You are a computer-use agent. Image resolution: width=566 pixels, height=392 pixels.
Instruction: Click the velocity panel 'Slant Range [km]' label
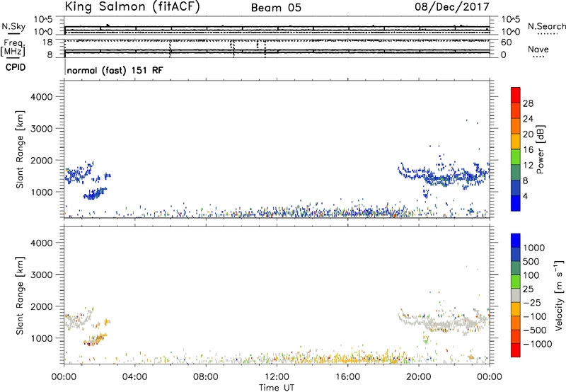click(x=20, y=295)
